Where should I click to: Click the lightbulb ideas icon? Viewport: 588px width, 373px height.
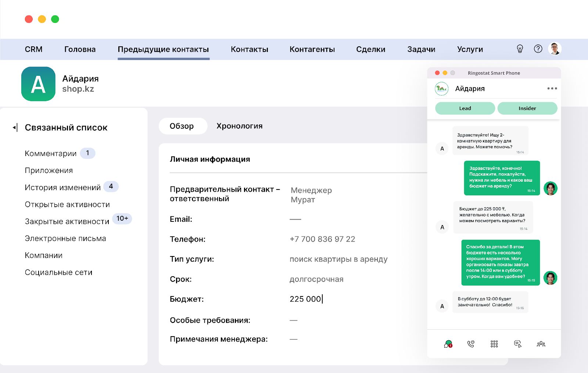pyautogui.click(x=520, y=49)
